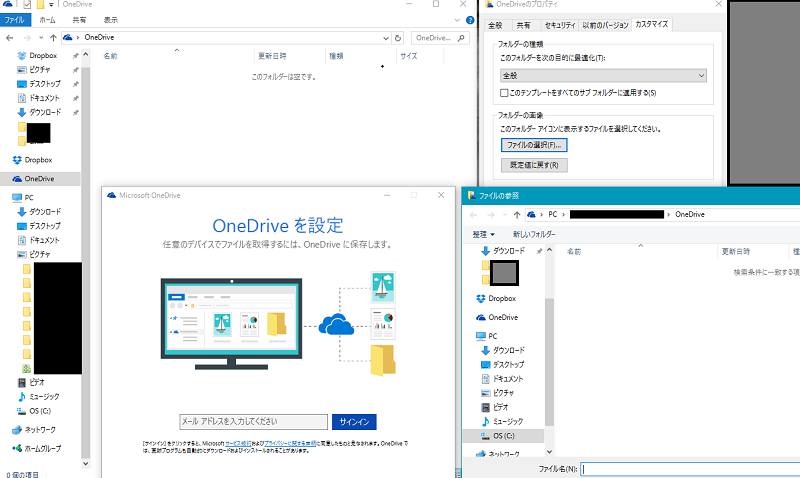Click PC breadcrumb in file browse dialog
The width and height of the screenshot is (800, 478).
pyautogui.click(x=553, y=215)
